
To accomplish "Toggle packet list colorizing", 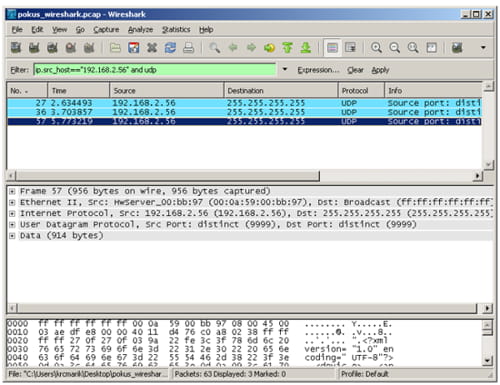I will [x=332, y=48].
